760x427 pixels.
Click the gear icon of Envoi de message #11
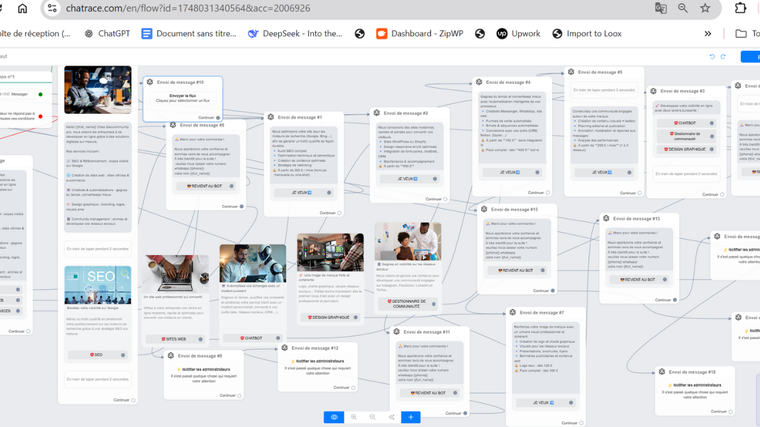click(x=396, y=332)
